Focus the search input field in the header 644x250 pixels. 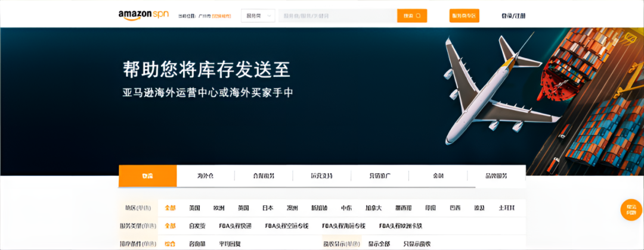(337, 16)
